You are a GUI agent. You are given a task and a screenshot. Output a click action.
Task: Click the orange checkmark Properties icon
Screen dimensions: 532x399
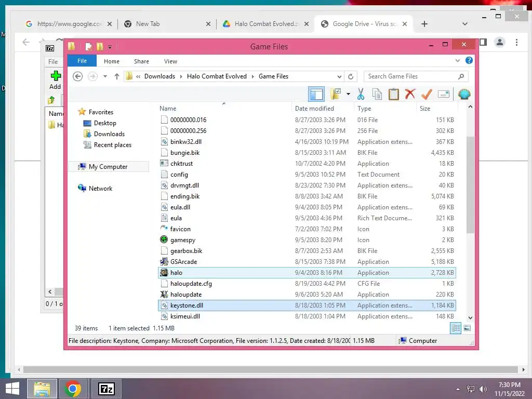pyautogui.click(x=427, y=94)
